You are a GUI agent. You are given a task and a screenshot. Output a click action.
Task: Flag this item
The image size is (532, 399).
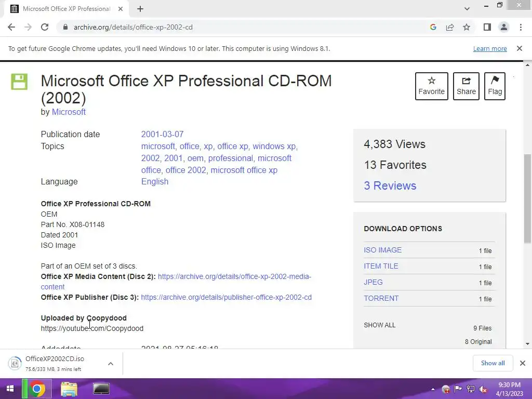tap(495, 86)
